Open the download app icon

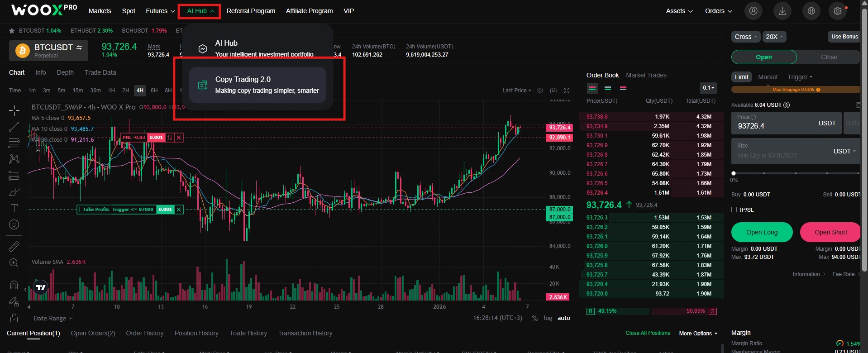click(x=782, y=11)
